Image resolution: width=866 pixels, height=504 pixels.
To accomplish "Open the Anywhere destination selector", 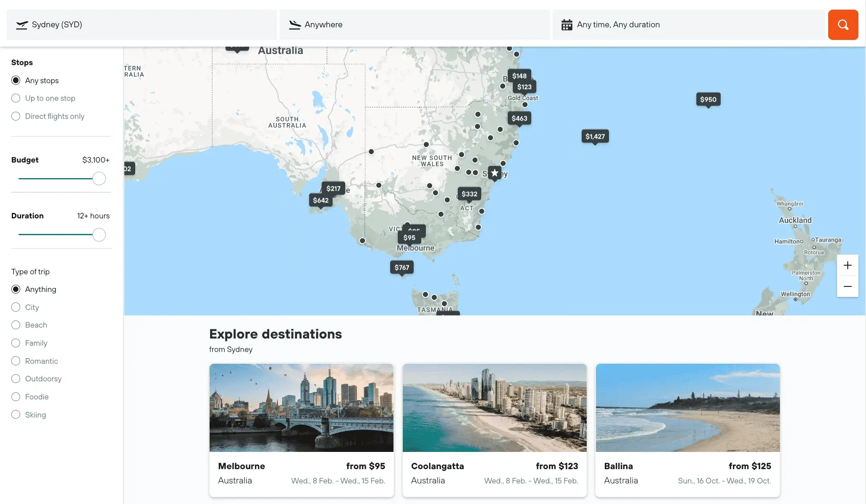I will pyautogui.click(x=415, y=25).
